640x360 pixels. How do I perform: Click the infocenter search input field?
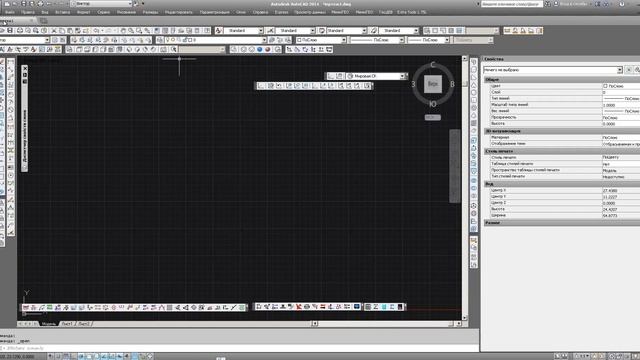point(511,4)
